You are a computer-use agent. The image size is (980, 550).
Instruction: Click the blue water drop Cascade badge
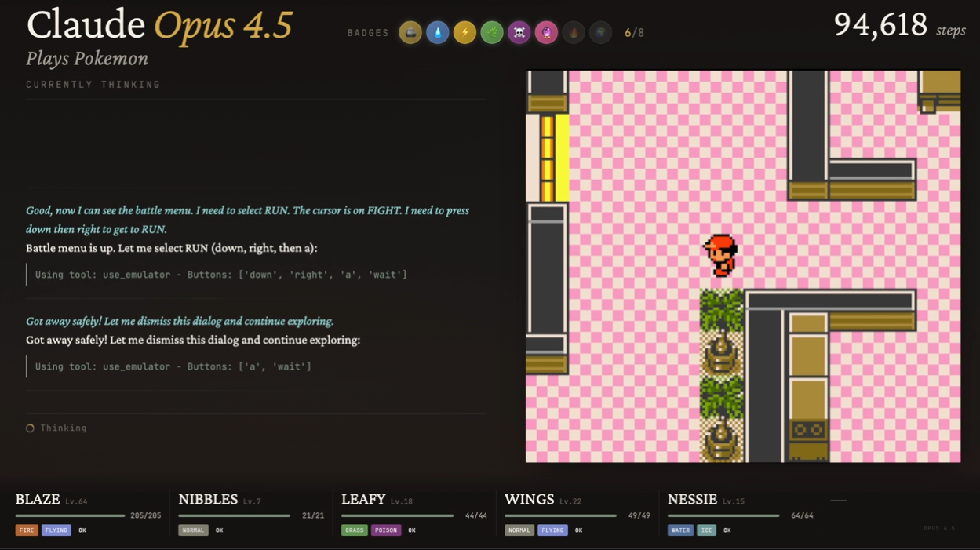438,32
